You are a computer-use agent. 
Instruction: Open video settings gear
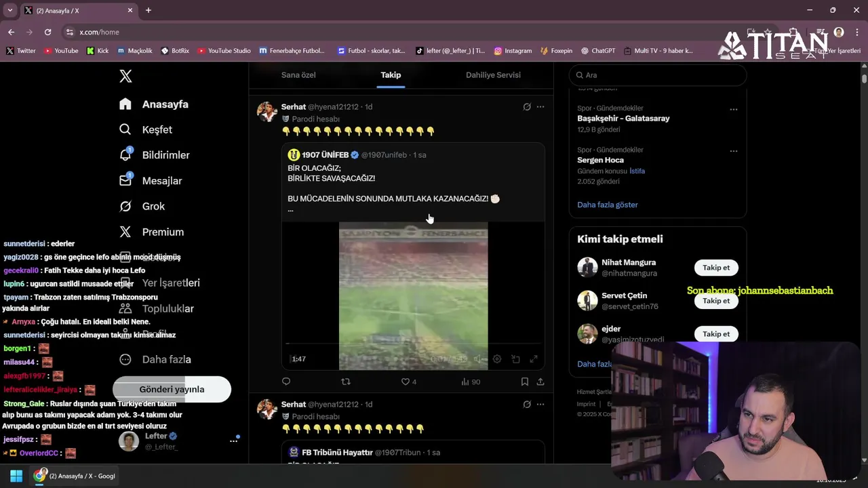(497, 359)
